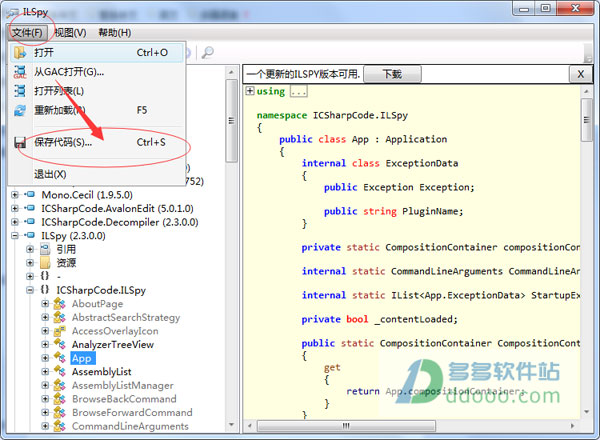Select AssemblyList in the tree

tap(101, 372)
